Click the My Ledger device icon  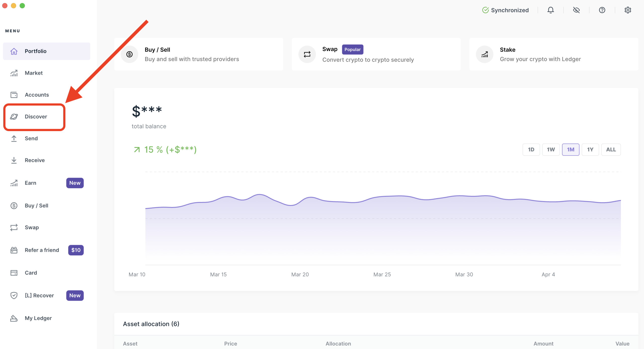[14, 318]
